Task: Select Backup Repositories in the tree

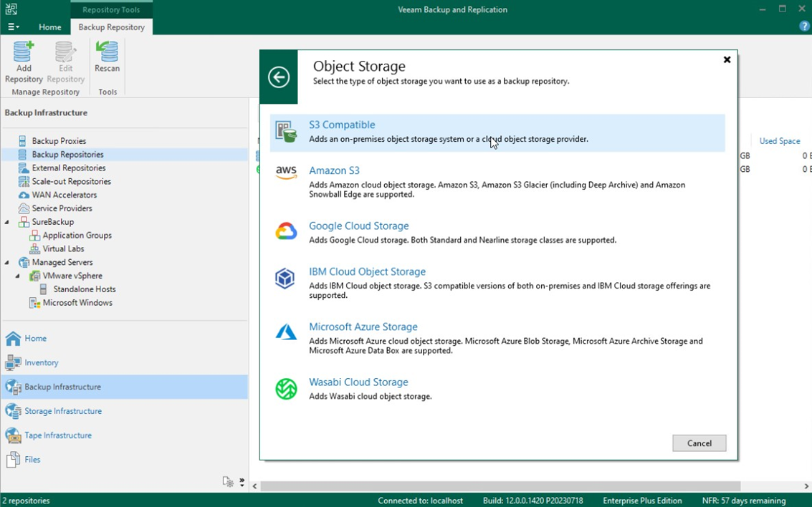Action: (x=68, y=154)
